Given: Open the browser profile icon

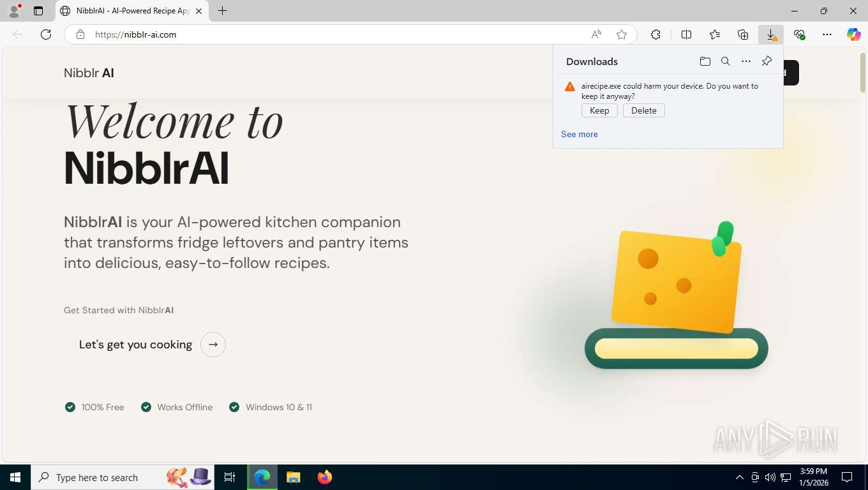Looking at the screenshot, I should [x=13, y=11].
